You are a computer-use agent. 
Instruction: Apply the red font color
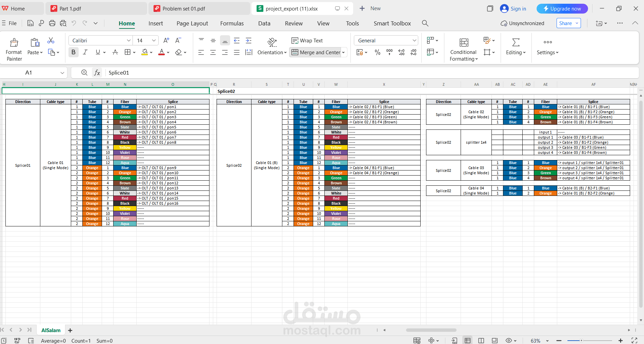(162, 52)
